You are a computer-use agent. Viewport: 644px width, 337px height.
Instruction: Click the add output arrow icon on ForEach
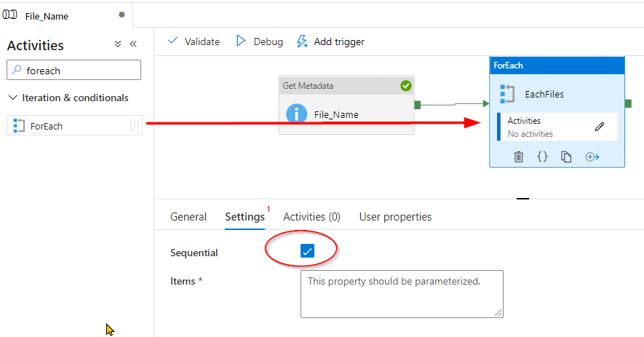click(x=592, y=156)
